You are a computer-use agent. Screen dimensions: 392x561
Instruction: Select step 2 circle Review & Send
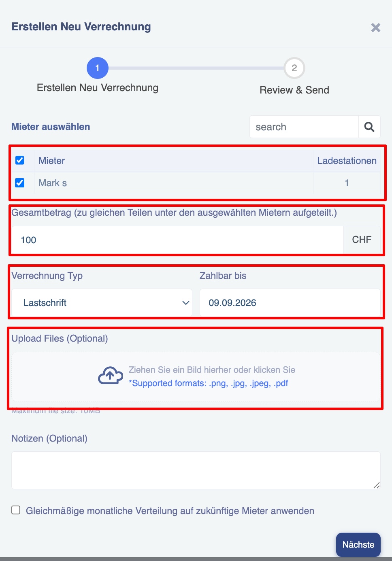294,68
